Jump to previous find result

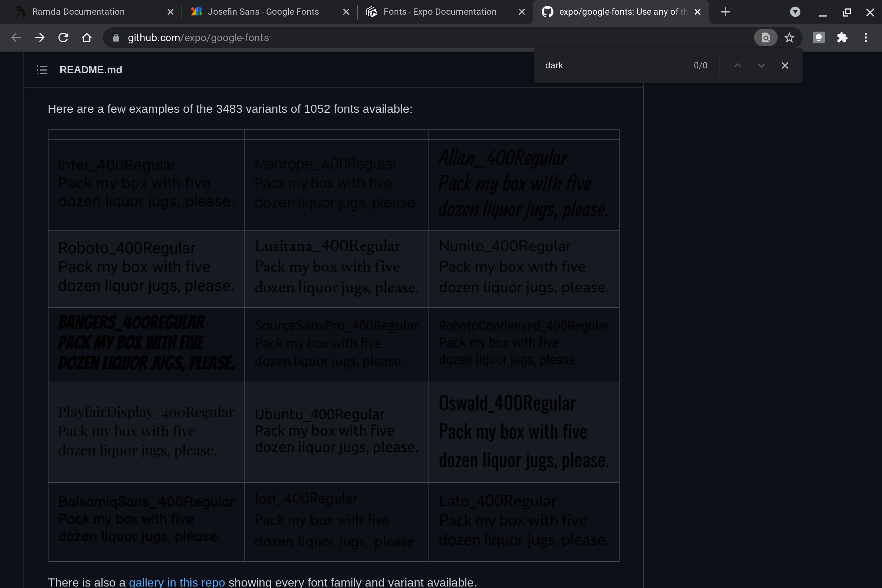click(x=738, y=65)
